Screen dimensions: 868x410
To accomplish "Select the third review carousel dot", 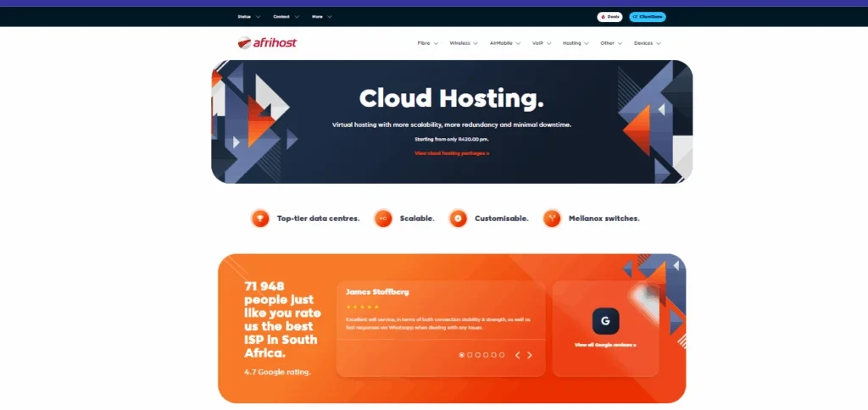I will tap(478, 355).
